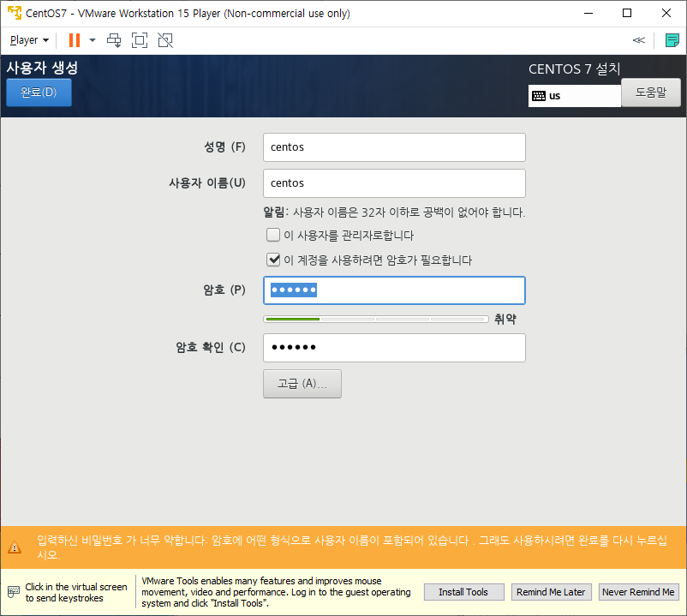Focus the 암호 password field
The width and height of the screenshot is (687, 616).
coord(394,290)
